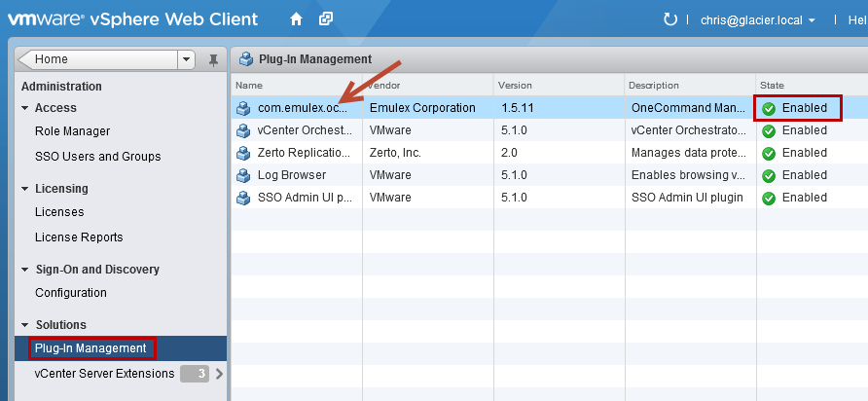Click the Enables browsing v... description cell
Viewport: 868px width, 401px height.
tap(688, 175)
